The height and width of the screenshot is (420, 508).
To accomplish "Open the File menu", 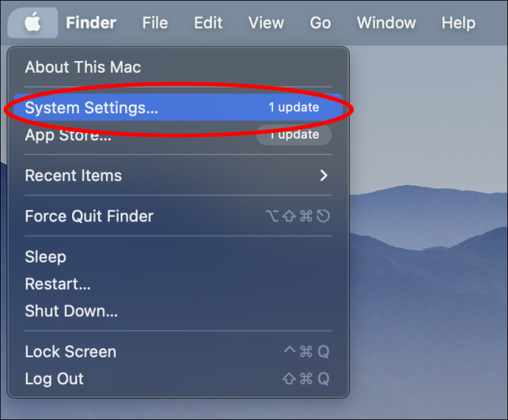I will [155, 23].
